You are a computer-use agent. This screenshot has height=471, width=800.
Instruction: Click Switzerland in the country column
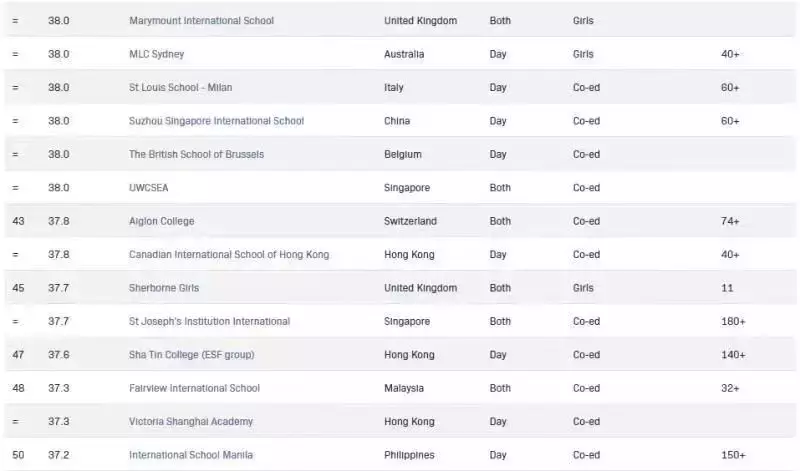(410, 221)
